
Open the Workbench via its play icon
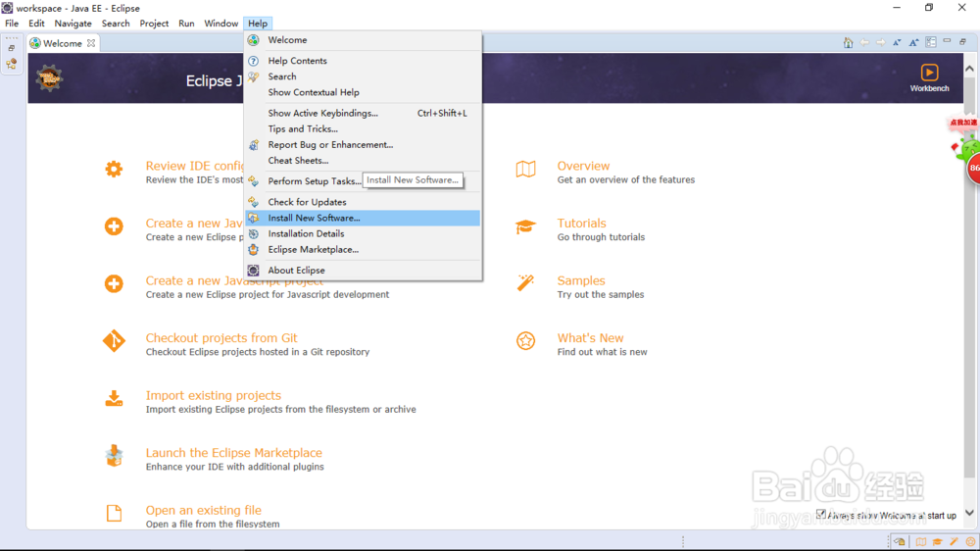click(x=929, y=72)
